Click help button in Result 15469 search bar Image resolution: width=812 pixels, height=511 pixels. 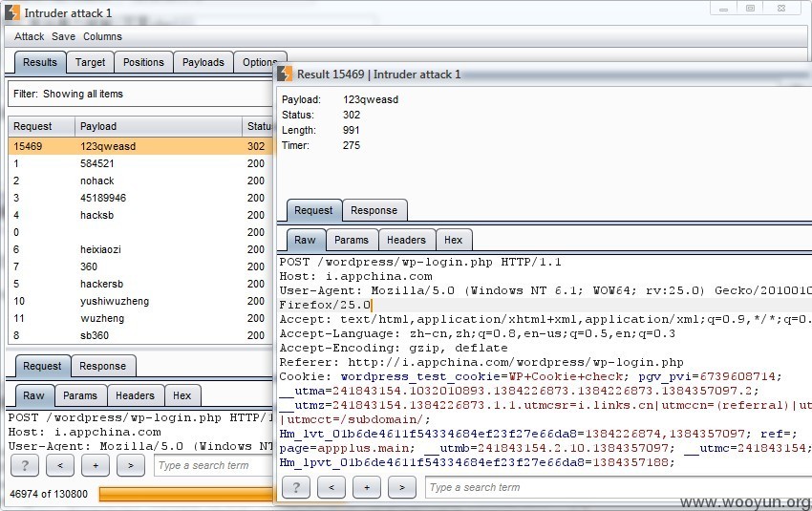click(x=296, y=487)
